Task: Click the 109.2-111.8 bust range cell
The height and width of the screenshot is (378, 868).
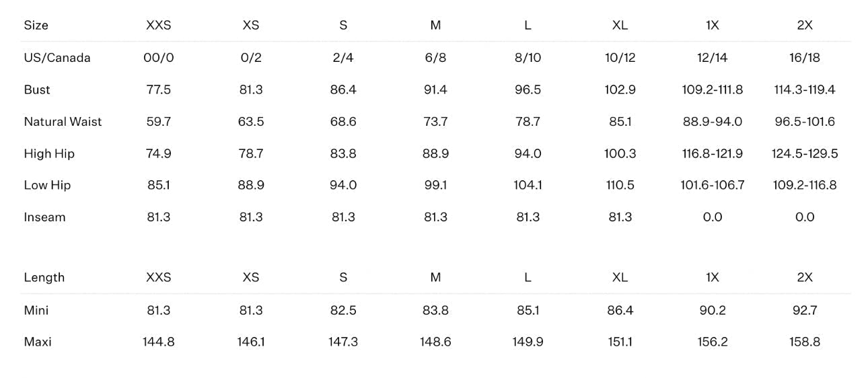Action: (713, 90)
